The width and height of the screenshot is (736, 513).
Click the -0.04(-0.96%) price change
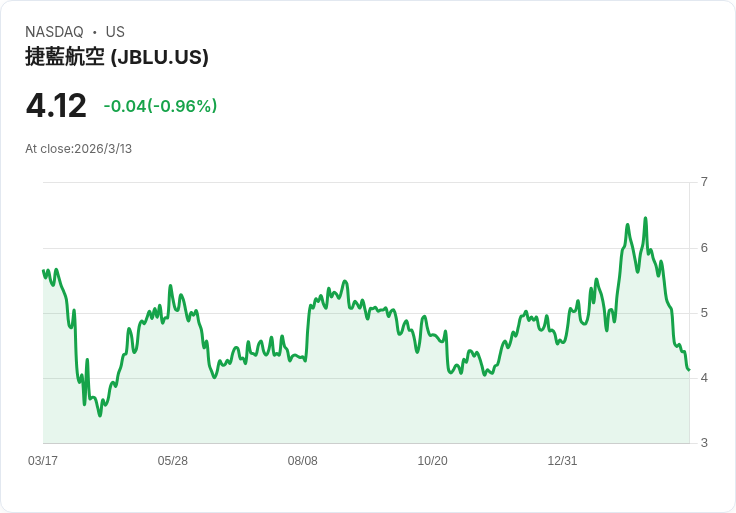[161, 106]
